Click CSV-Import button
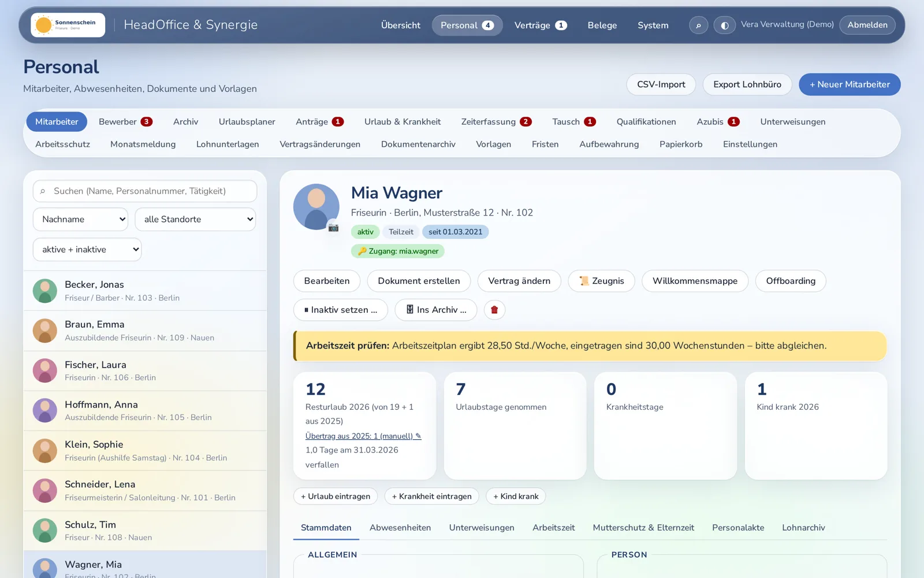The height and width of the screenshot is (578, 924). [x=661, y=84]
